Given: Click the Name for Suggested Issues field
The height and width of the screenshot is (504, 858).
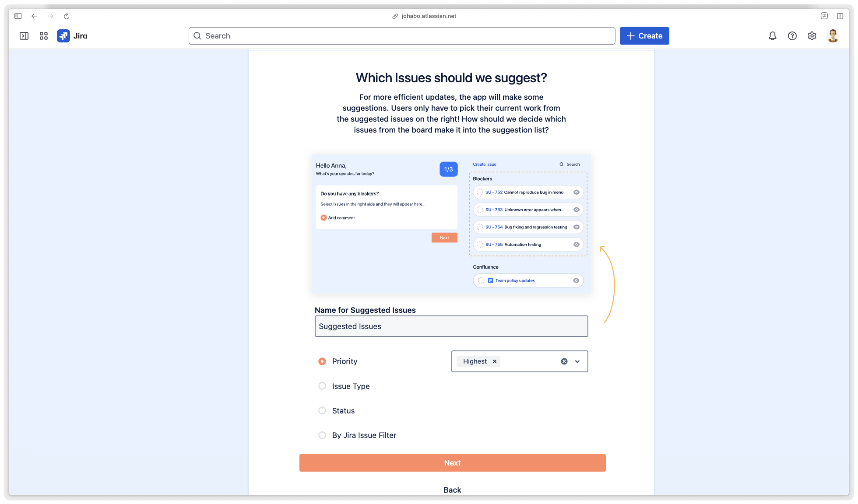Looking at the screenshot, I should click(x=451, y=326).
